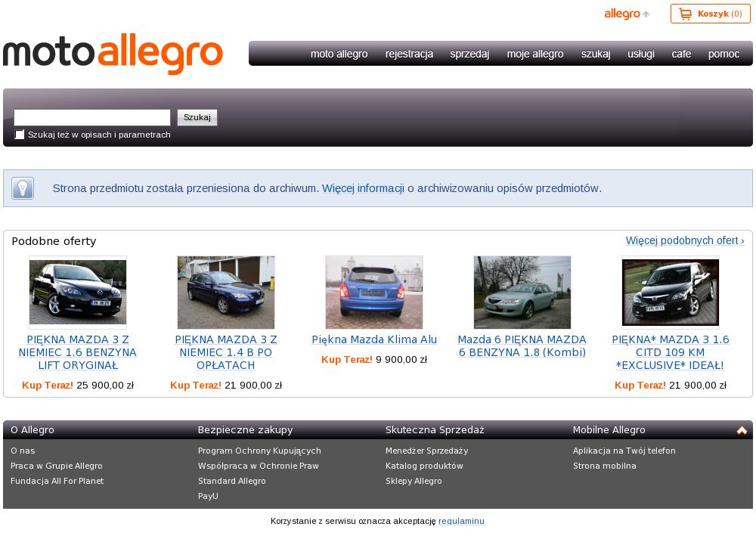Open 'Strona mobilna' footer link

pyautogui.click(x=605, y=466)
